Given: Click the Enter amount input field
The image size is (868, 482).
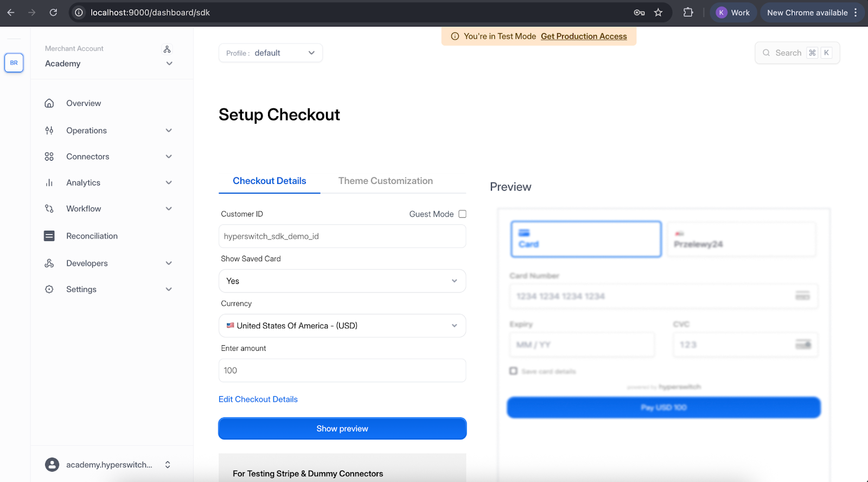Looking at the screenshot, I should click(x=342, y=371).
